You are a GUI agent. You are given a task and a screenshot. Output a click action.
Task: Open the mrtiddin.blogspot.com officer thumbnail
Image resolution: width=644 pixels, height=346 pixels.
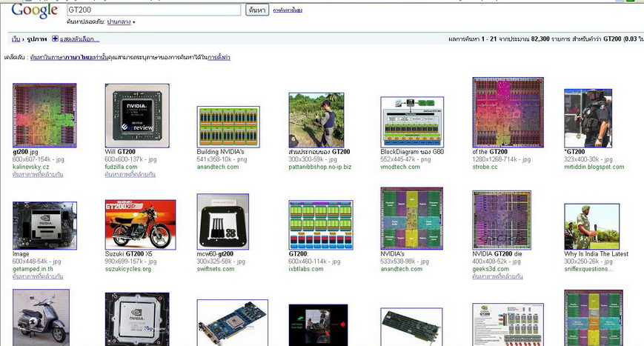click(588, 119)
